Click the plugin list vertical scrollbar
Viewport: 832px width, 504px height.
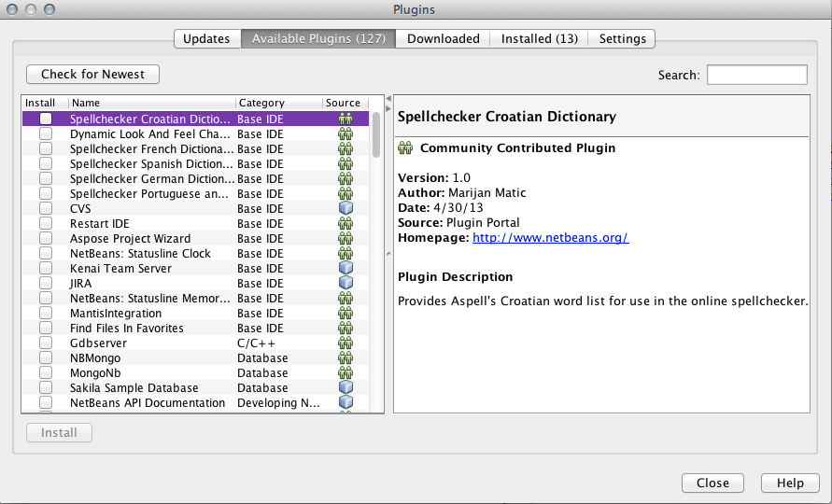click(x=376, y=134)
